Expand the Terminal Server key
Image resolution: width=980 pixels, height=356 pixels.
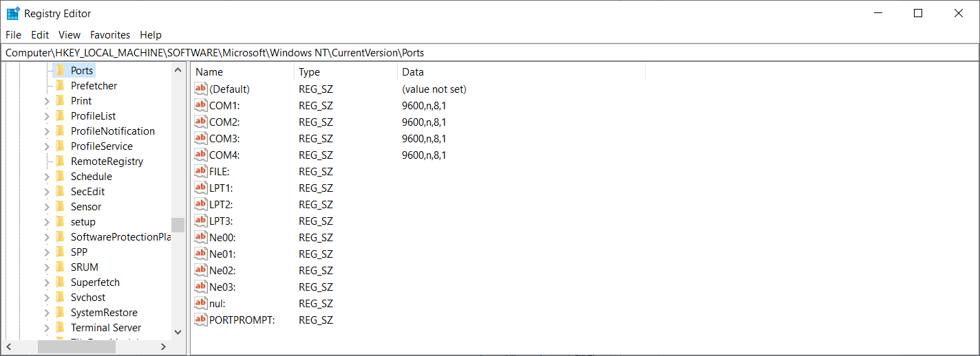click(x=47, y=328)
